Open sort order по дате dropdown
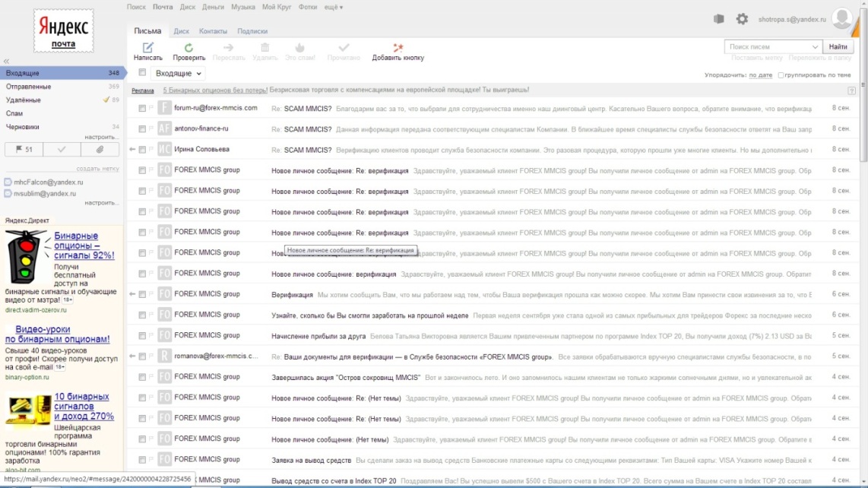The image size is (868, 488). (x=760, y=75)
